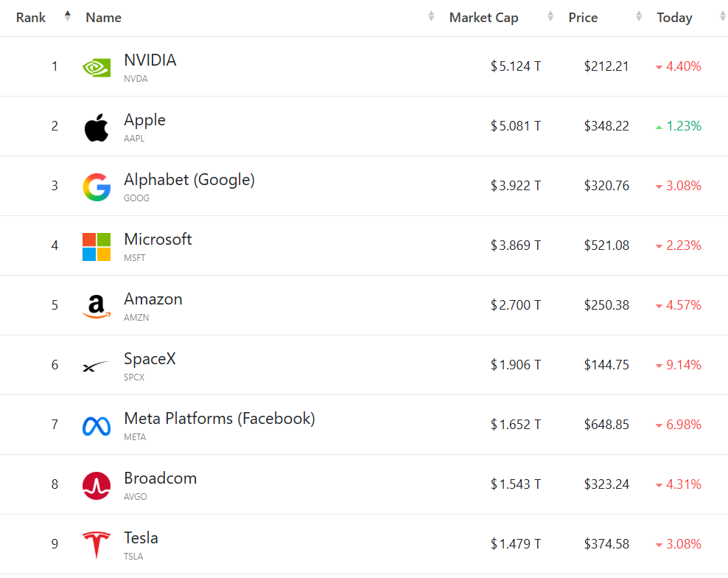This screenshot has width=728, height=578.
Task: Sort by Name using its sort arrows
Action: pyautogui.click(x=431, y=16)
